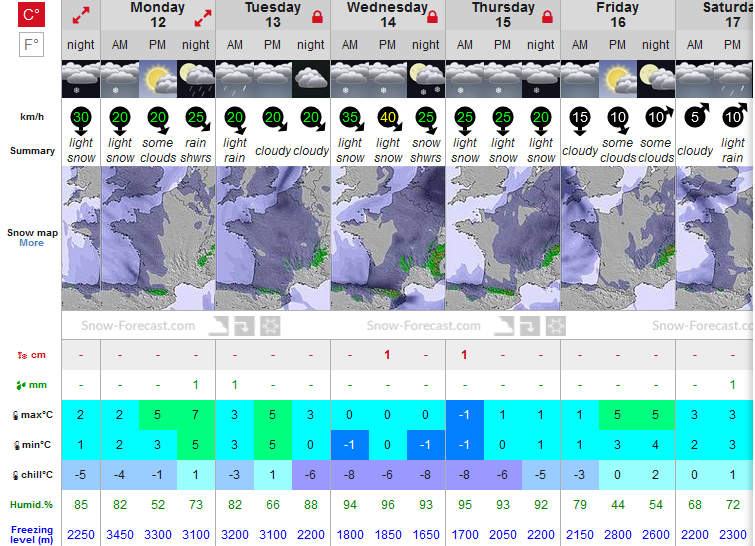This screenshot has height=546, width=755.
Task: Click the lock icon beside Thursday 15
Action: click(547, 17)
